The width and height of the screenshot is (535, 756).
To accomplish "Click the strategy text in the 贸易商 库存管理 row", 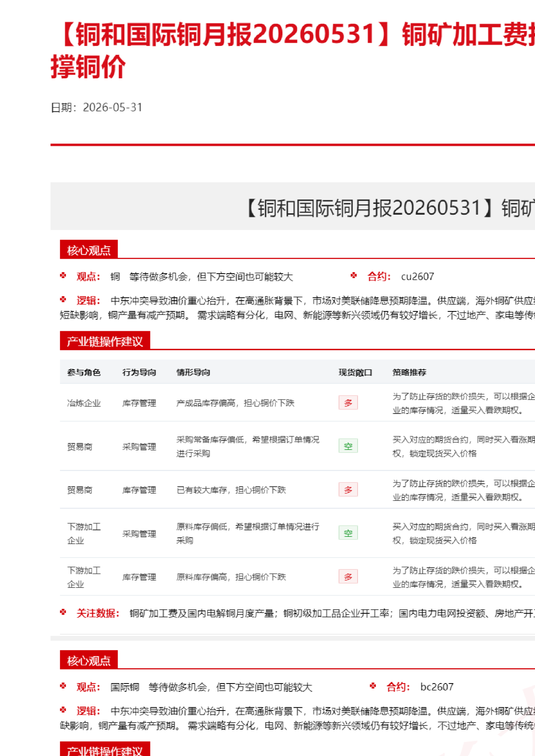I will 463,490.
